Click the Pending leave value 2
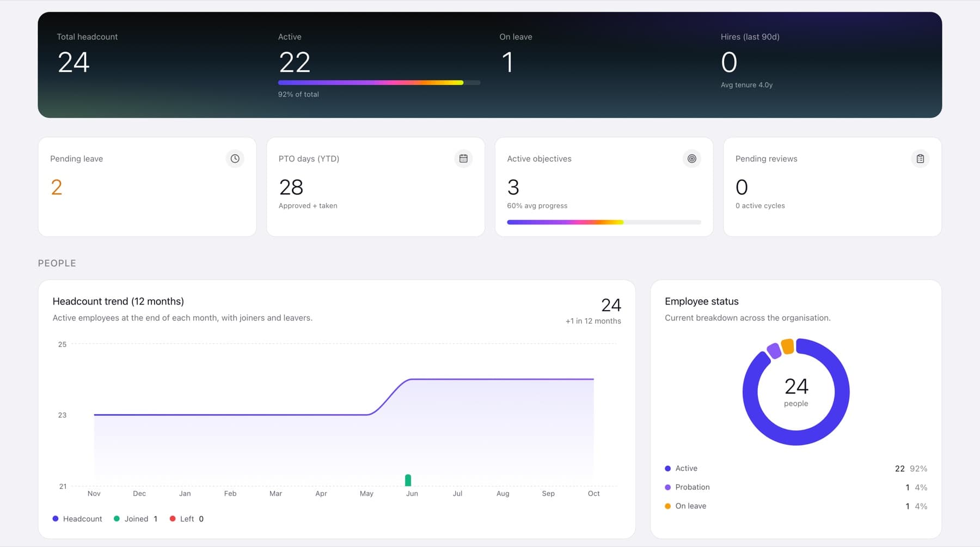The image size is (980, 547). [57, 187]
